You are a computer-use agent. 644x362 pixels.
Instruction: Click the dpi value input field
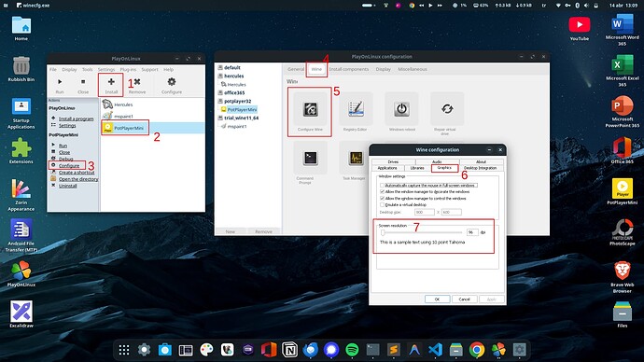click(x=472, y=232)
